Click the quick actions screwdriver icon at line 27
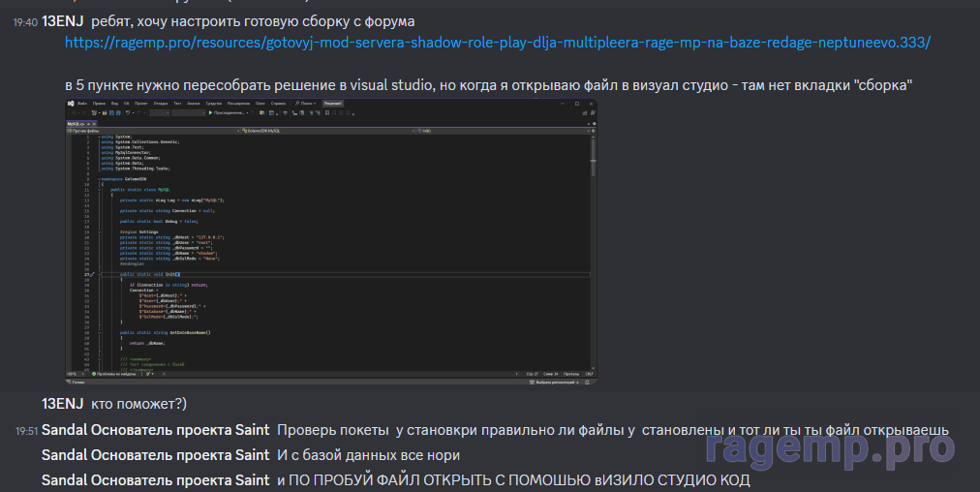Screen dimensions: 980x492 pos(90,276)
